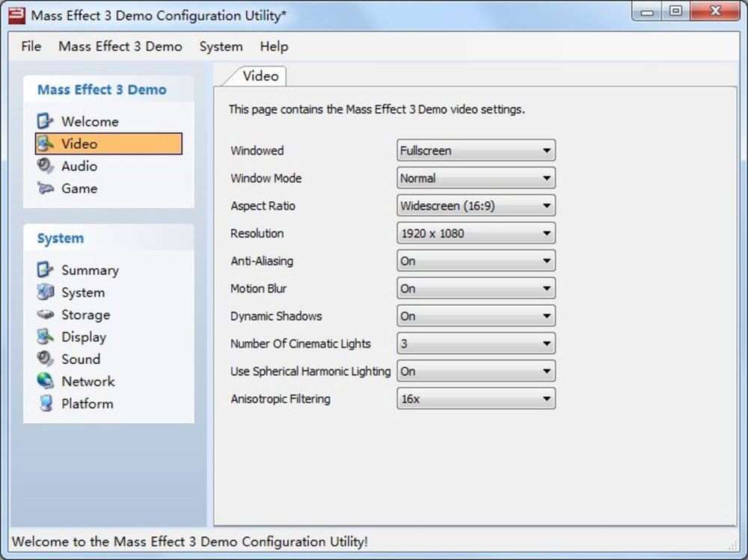Click the Network globe icon

click(46, 381)
